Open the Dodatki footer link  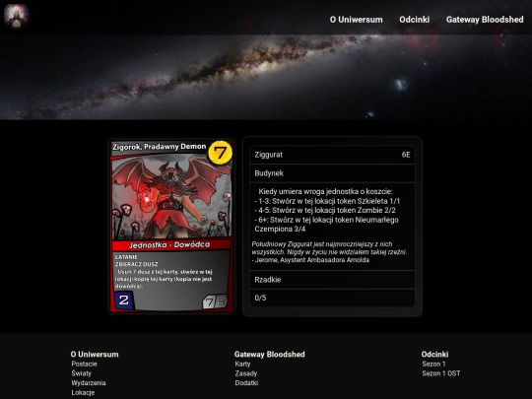[246, 382]
